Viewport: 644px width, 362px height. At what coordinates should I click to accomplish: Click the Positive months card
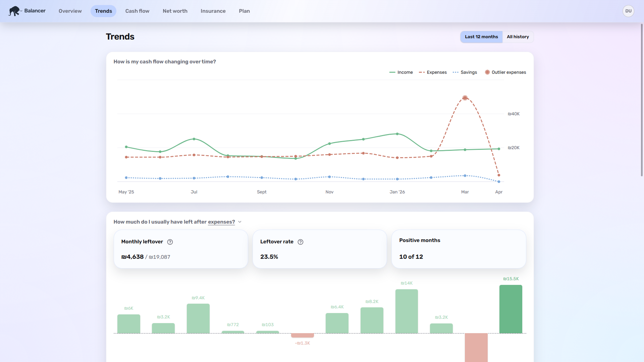click(459, 249)
